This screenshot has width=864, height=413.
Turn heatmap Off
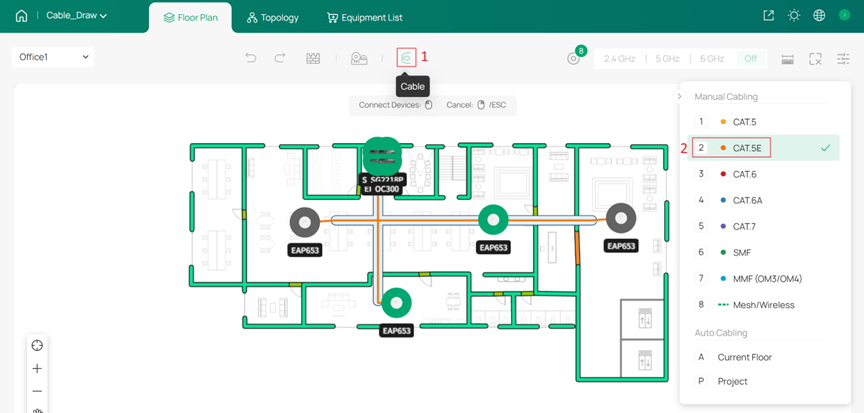(x=750, y=59)
